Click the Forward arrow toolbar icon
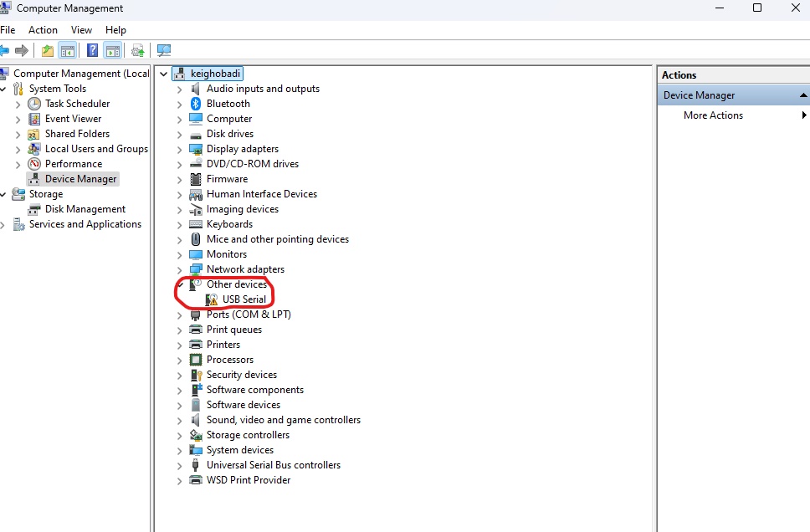The height and width of the screenshot is (532, 810). (x=22, y=51)
